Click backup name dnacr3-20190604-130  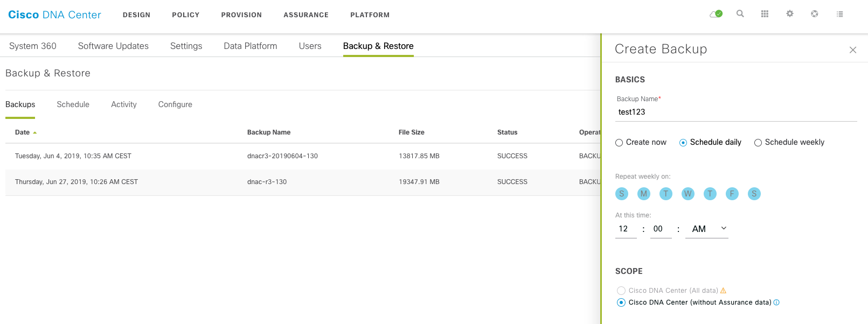pos(282,156)
